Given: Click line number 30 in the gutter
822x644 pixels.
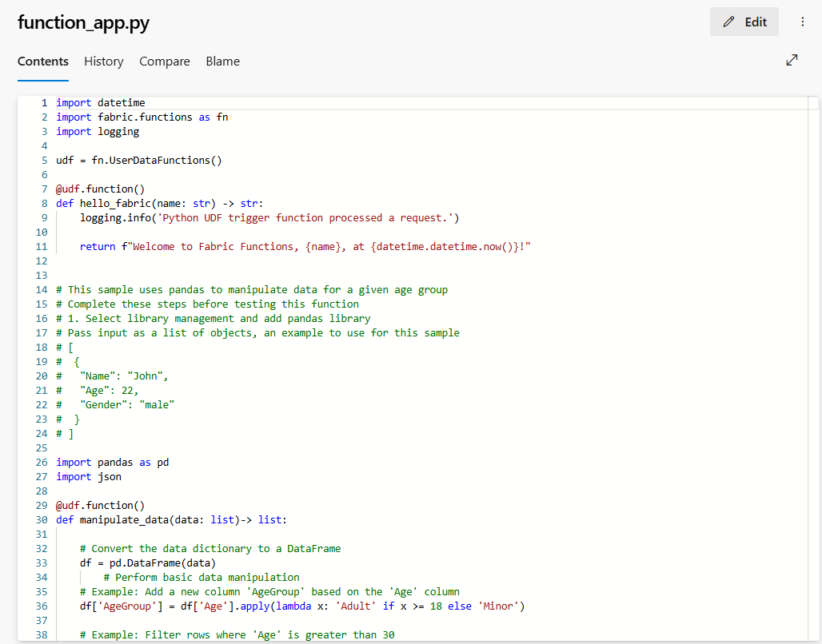Looking at the screenshot, I should coord(42,519).
